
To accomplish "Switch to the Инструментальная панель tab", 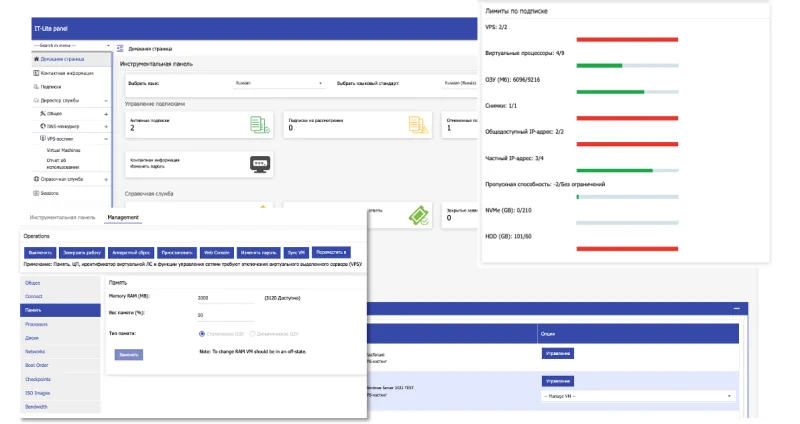I will (x=62, y=217).
